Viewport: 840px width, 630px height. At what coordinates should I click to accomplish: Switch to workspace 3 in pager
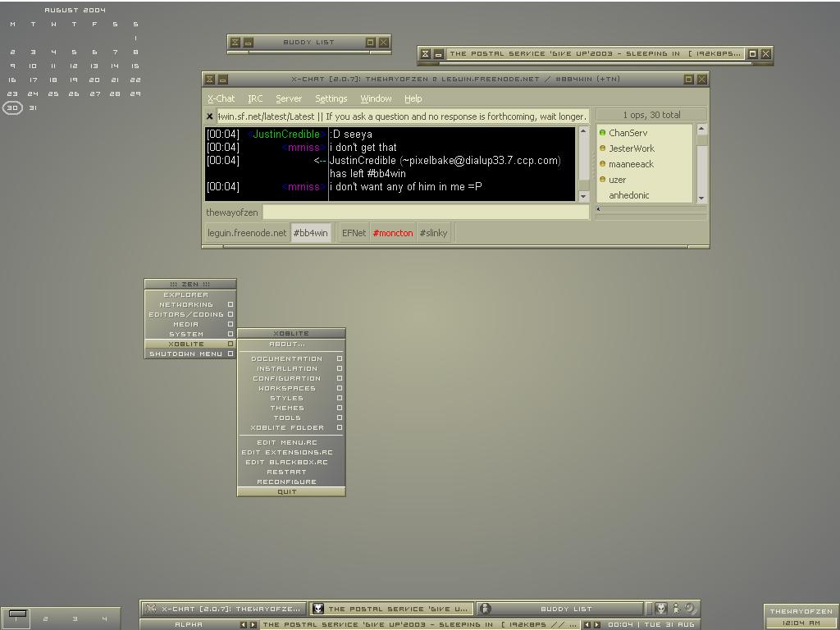pos(75,619)
